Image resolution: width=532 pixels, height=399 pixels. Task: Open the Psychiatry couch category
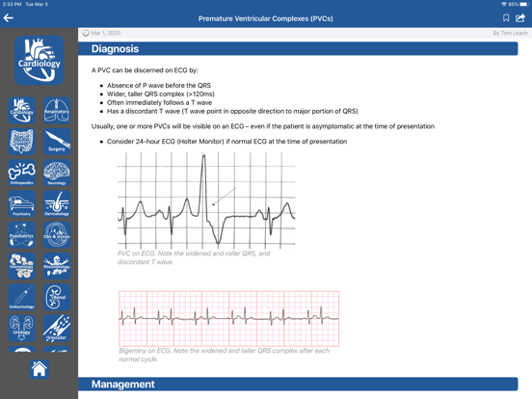[x=22, y=203]
